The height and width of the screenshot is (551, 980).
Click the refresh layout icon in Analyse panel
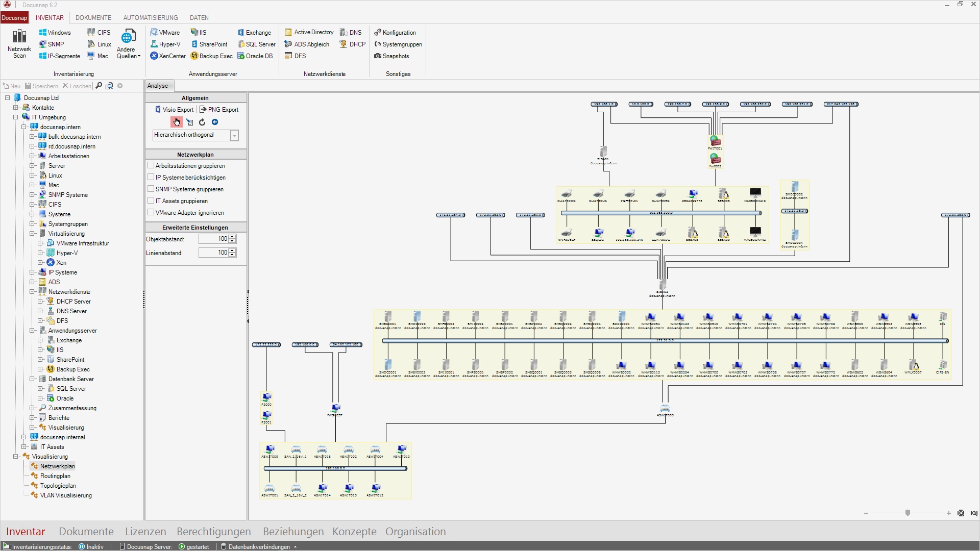tap(202, 122)
